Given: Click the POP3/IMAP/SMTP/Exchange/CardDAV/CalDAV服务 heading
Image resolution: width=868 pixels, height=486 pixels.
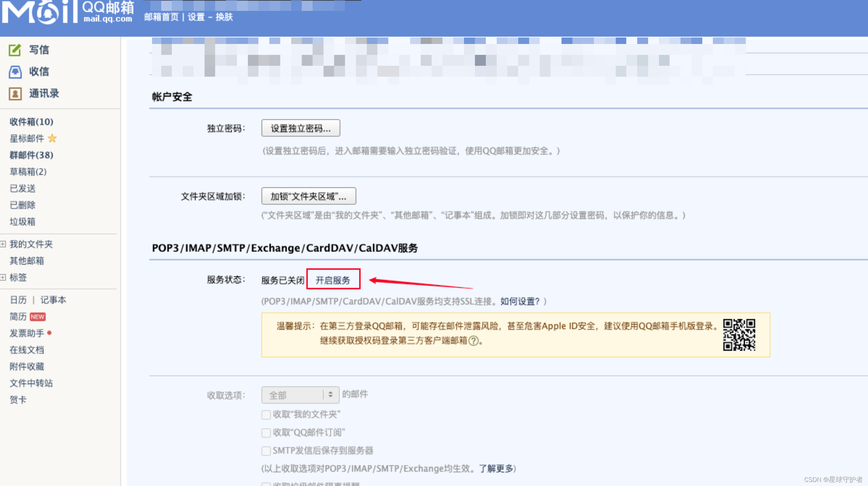Looking at the screenshot, I should click(x=285, y=248).
